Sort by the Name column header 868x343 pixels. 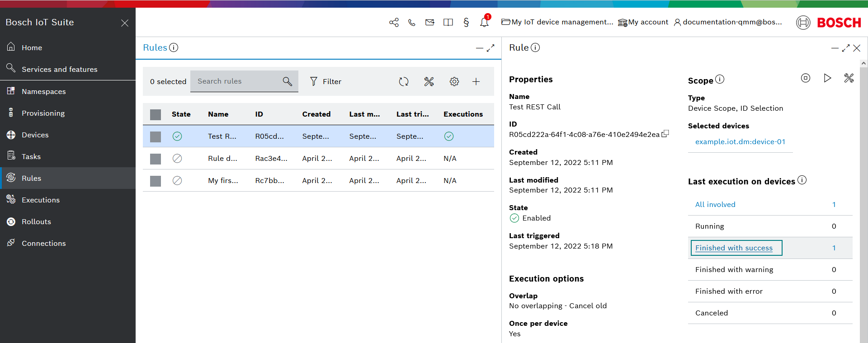pos(218,114)
